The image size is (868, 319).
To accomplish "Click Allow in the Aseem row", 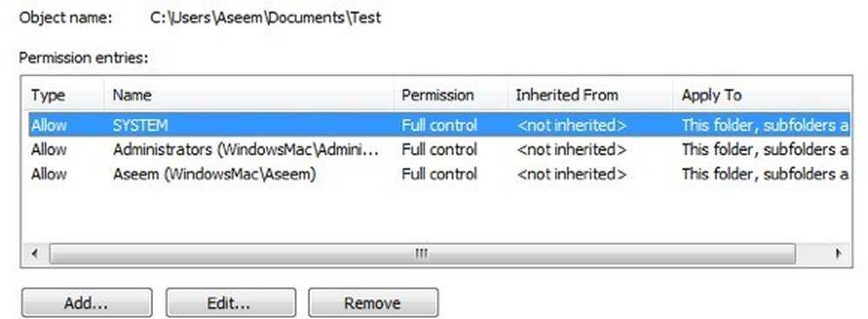I will pos(49,174).
